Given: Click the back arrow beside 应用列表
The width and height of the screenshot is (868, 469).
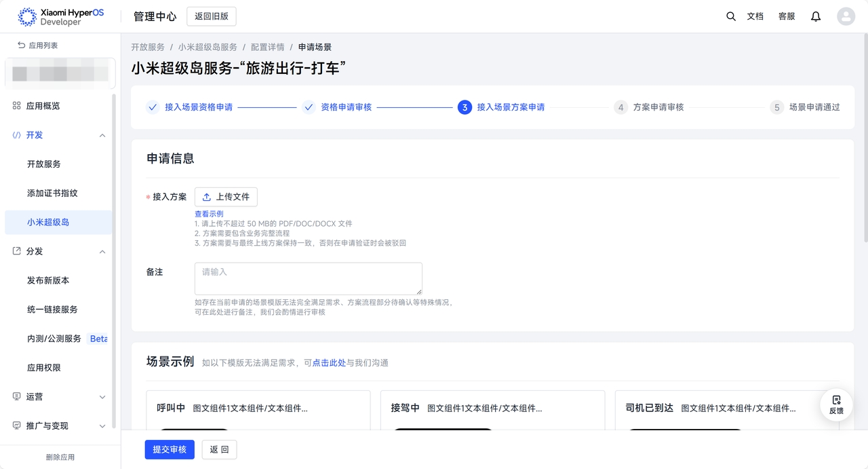Looking at the screenshot, I should point(22,45).
